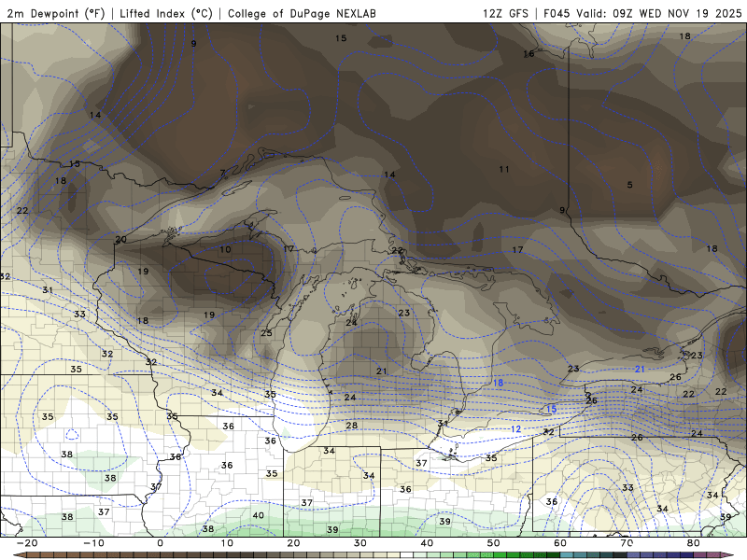The height and width of the screenshot is (560, 747).
Task: Click the blue contour label '15'
Action: coord(551,409)
